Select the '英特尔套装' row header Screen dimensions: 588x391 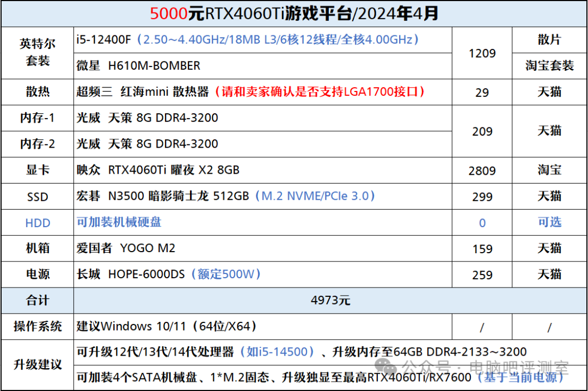38,52
